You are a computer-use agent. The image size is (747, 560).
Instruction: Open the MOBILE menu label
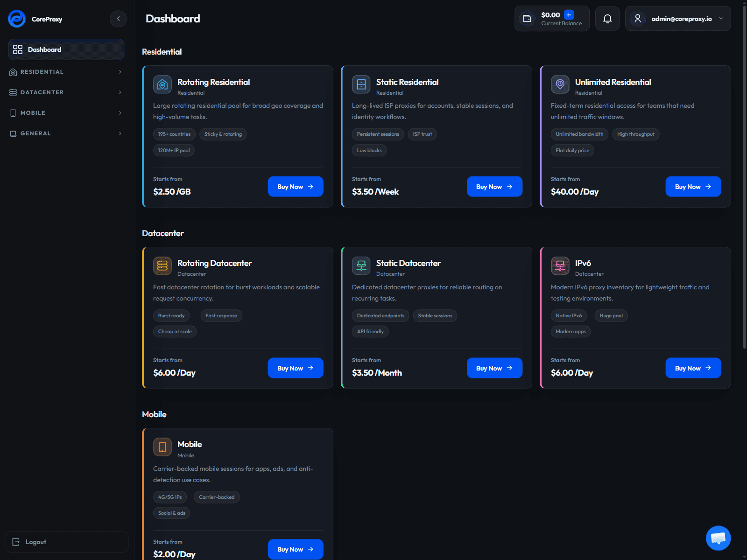pyautogui.click(x=33, y=113)
